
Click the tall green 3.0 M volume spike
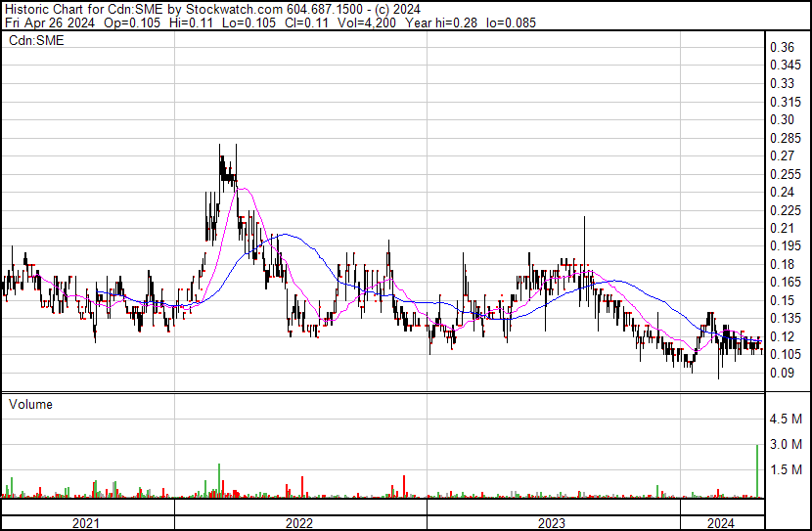point(757,471)
